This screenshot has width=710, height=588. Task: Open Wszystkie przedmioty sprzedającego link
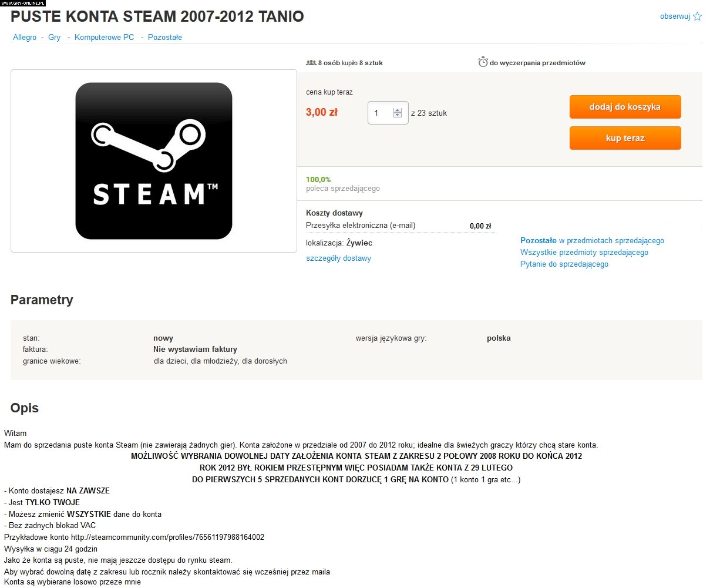[584, 253]
